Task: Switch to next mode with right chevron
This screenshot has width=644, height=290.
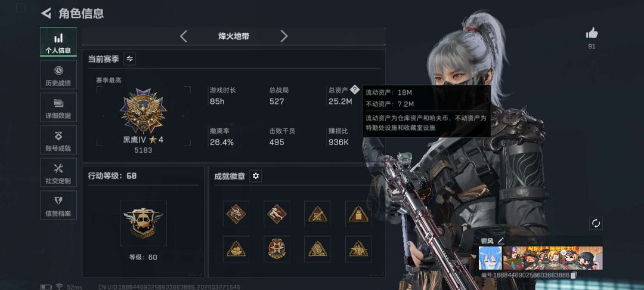Action: (284, 36)
